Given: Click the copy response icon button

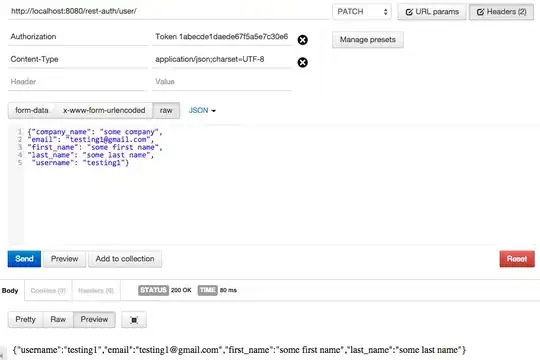Looking at the screenshot, I should 134,320.
